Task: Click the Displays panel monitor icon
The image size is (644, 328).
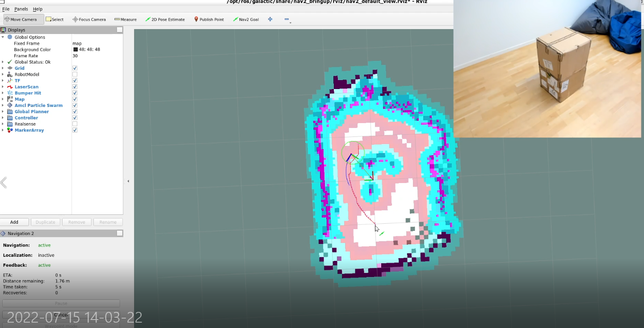Action: [x=3, y=30]
